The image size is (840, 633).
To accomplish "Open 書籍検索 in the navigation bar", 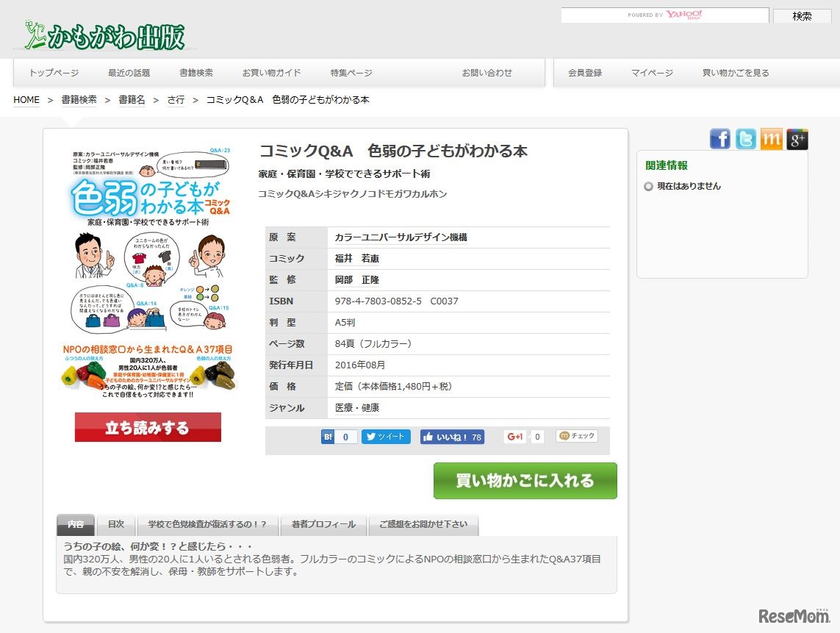I will [x=196, y=73].
